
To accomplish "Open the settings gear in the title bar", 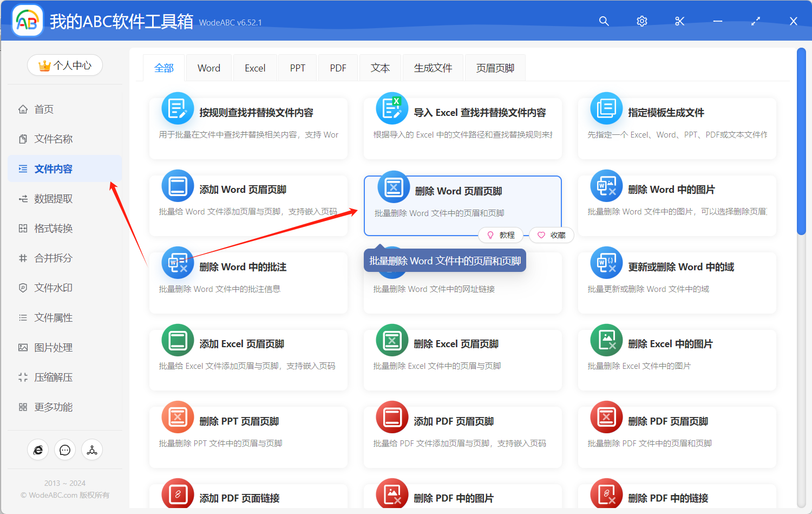I will 641,21.
